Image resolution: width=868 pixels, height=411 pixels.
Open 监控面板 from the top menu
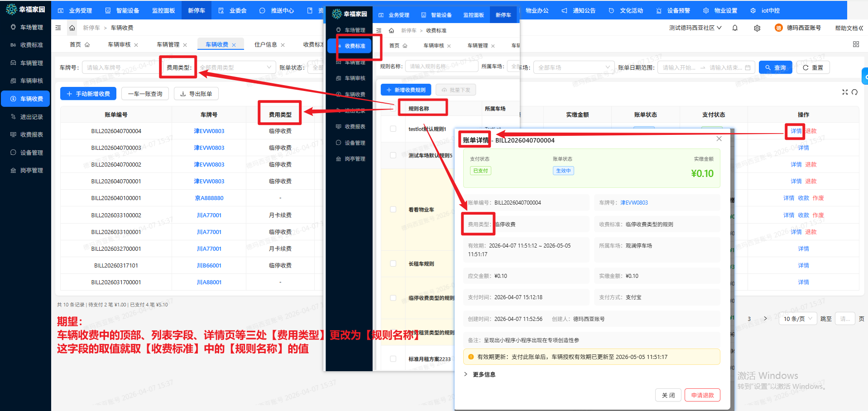coord(163,10)
